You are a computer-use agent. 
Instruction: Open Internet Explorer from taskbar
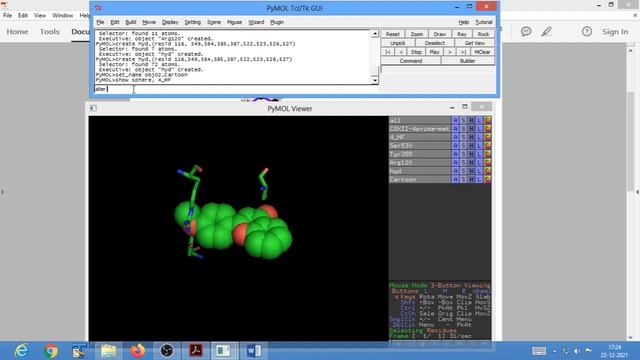tap(21, 351)
